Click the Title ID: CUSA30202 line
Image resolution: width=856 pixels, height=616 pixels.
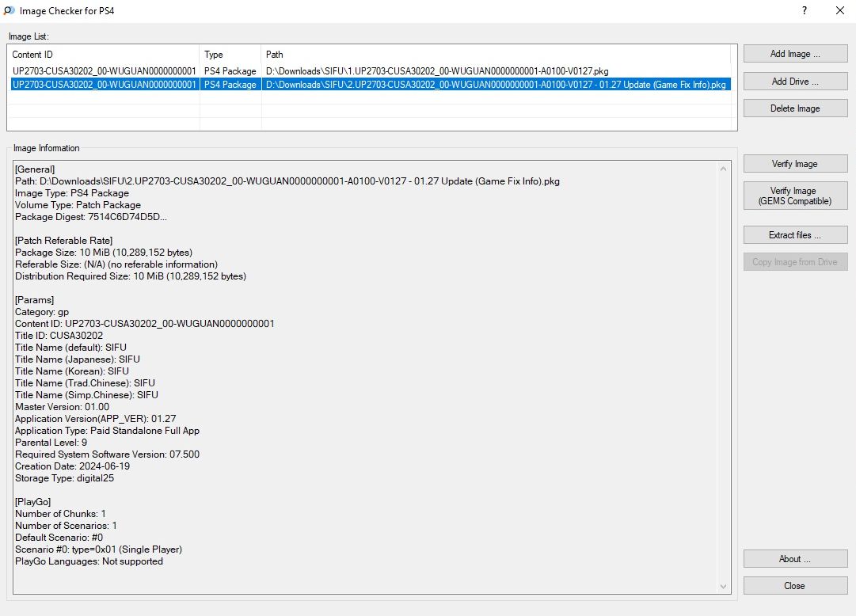(x=59, y=335)
